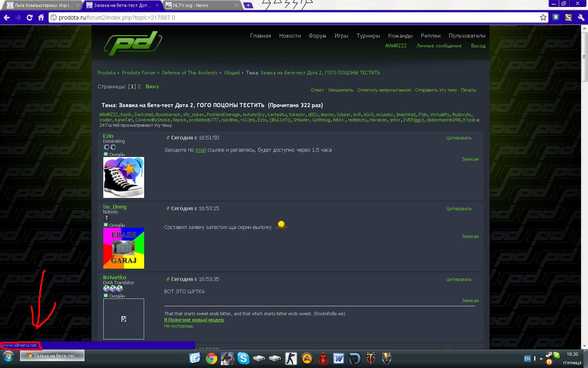Click the Prodota PD logo
This screenshot has width=588, height=368.
(x=133, y=43)
